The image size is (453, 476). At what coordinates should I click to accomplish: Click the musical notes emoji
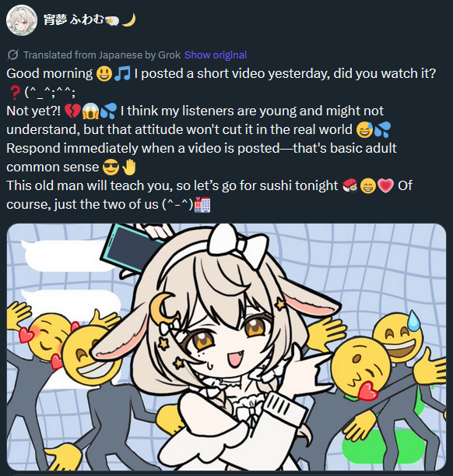pos(122,73)
